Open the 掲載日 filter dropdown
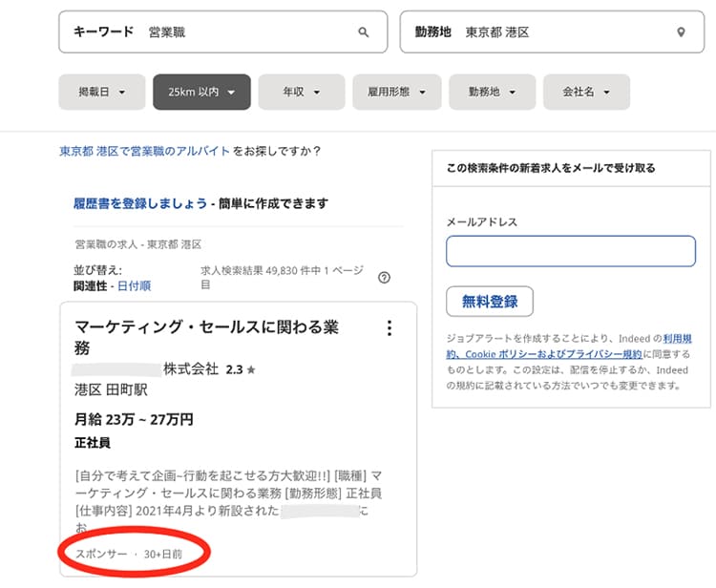 tap(102, 92)
